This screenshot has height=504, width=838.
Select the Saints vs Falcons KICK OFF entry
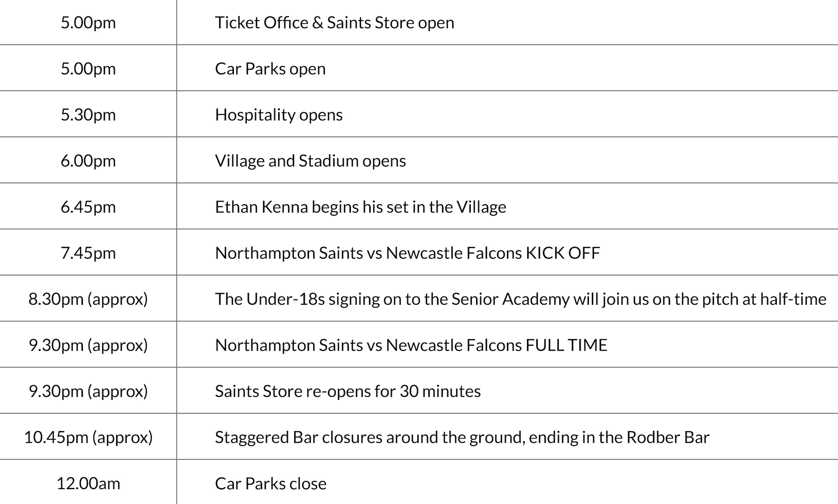pyautogui.click(x=407, y=253)
